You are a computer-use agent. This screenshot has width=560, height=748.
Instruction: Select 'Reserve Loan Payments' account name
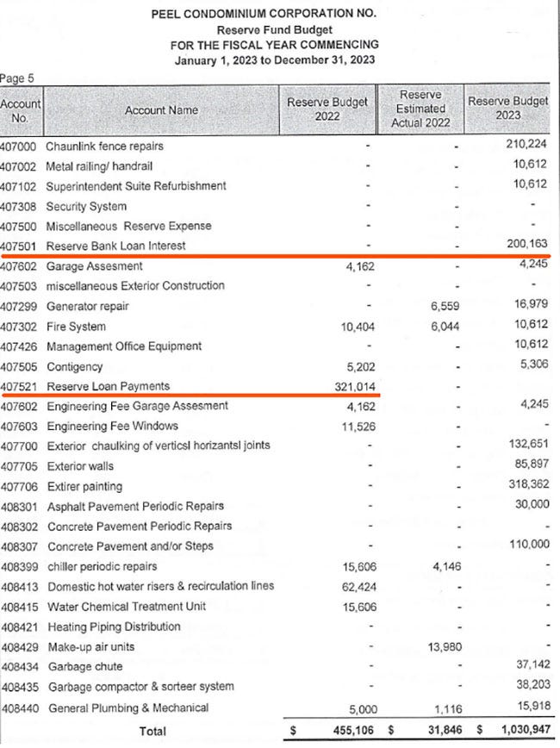coord(109,386)
